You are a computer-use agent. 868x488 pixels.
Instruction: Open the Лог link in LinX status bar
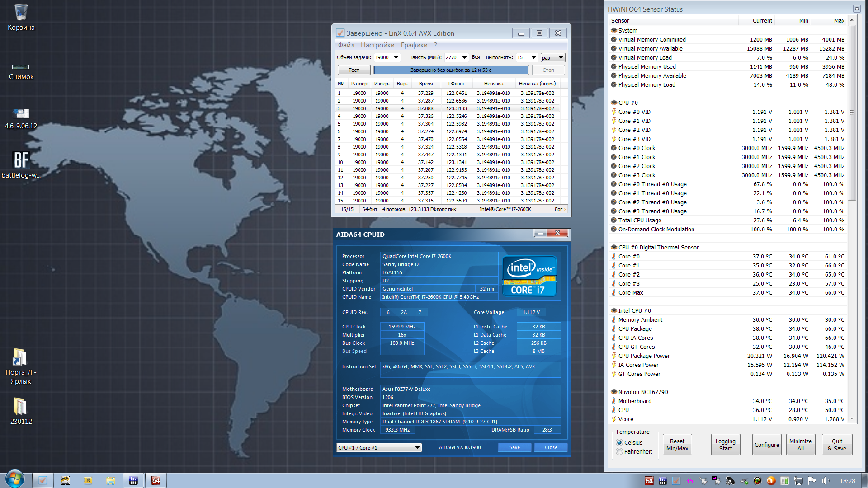click(x=560, y=209)
